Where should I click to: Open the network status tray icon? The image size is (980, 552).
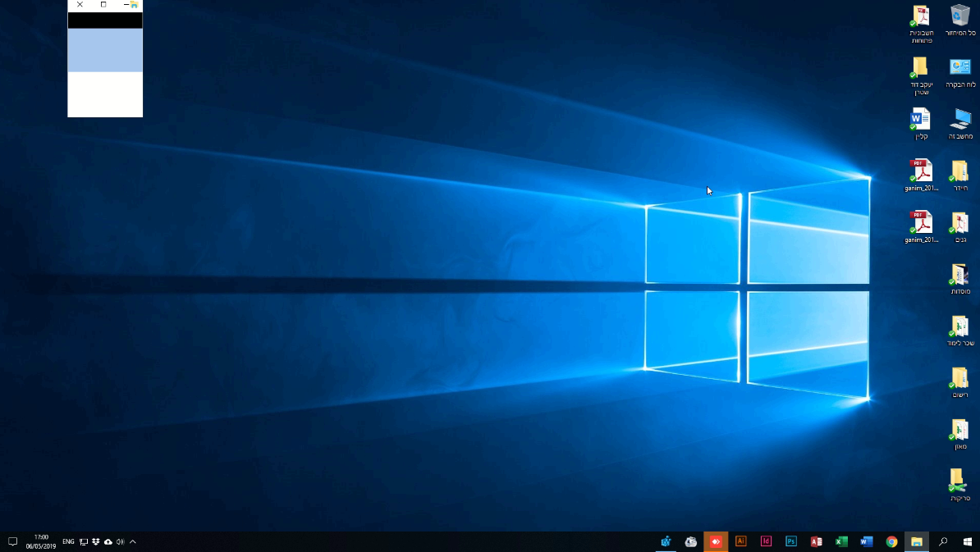click(x=83, y=541)
